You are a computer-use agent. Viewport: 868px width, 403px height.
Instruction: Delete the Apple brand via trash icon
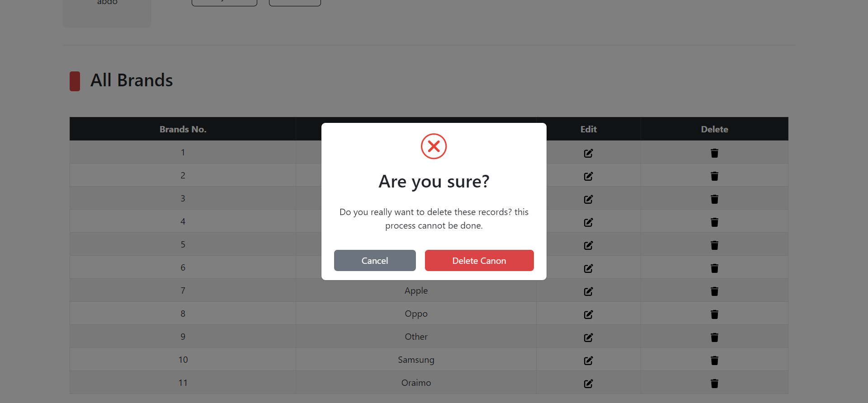click(714, 291)
